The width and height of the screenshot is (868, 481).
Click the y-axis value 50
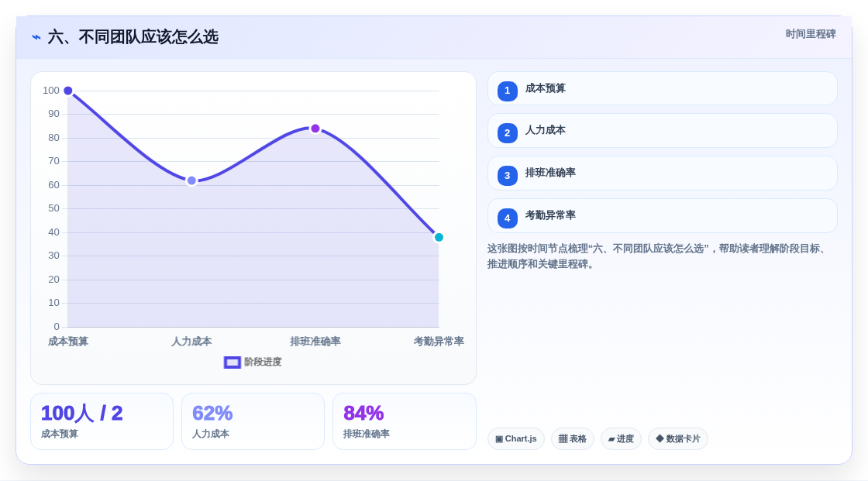(53, 208)
